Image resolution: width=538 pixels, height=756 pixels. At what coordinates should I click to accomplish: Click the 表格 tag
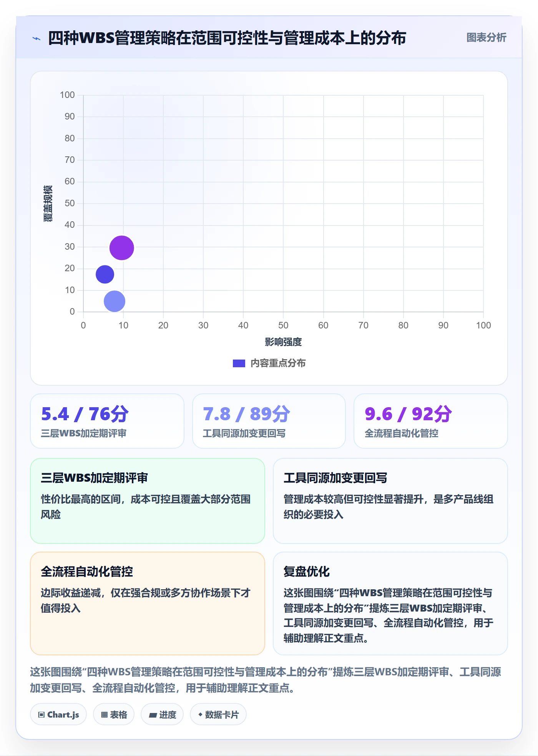[x=114, y=715]
